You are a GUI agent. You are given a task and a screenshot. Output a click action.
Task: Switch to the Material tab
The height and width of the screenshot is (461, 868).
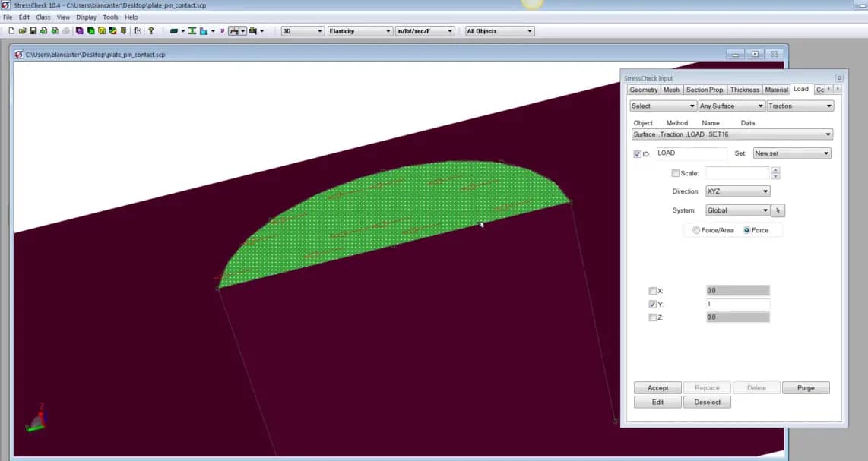click(x=776, y=89)
